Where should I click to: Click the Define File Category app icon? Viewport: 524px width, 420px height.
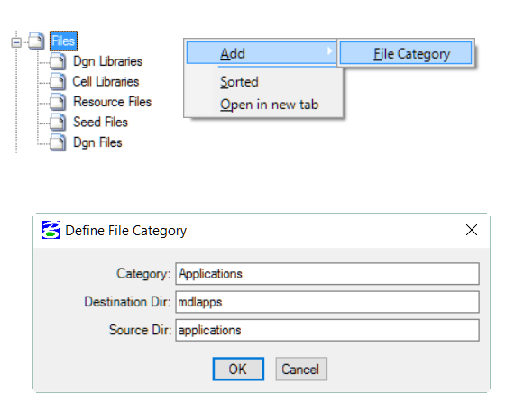click(51, 230)
